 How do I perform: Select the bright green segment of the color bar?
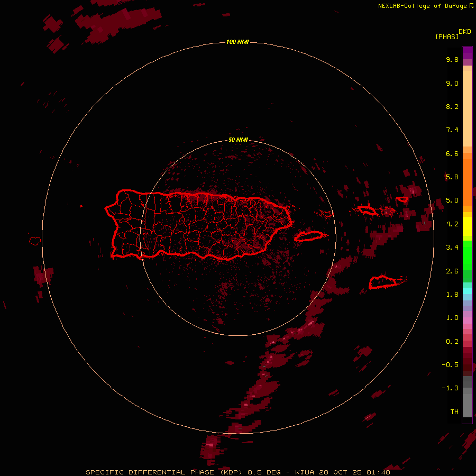[467, 255]
